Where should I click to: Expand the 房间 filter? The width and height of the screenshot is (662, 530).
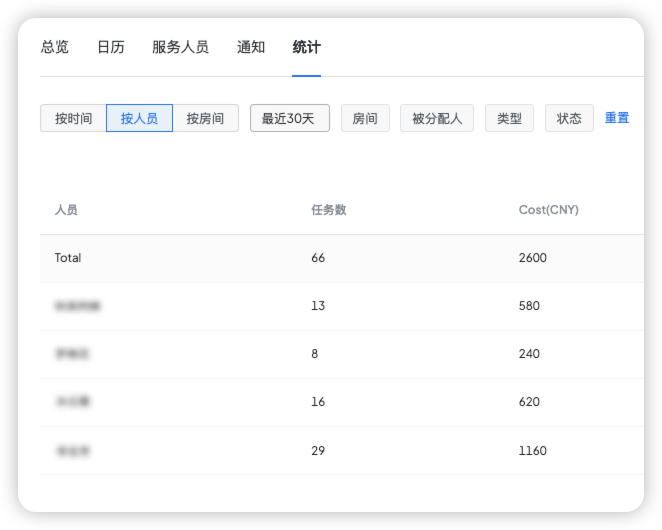pyautogui.click(x=365, y=118)
